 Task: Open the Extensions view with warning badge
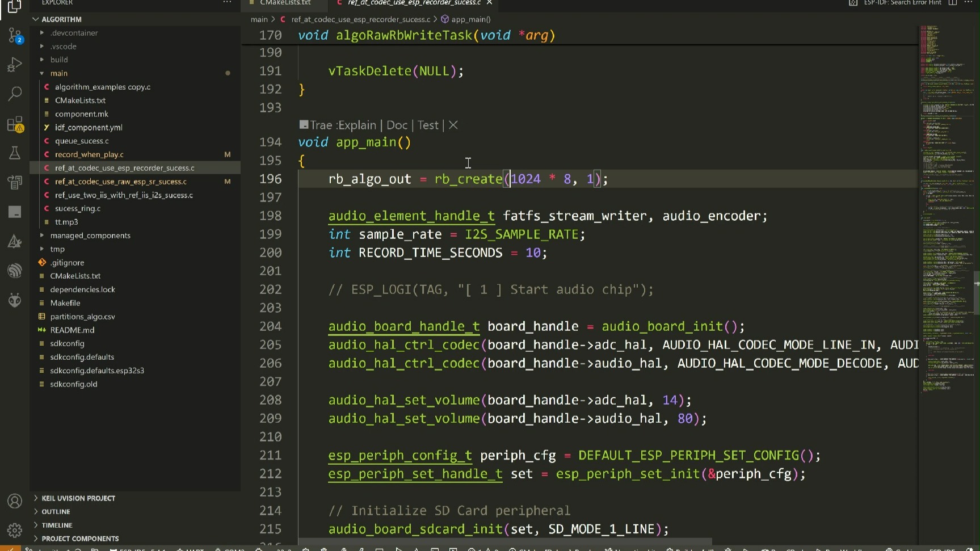pos(15,124)
